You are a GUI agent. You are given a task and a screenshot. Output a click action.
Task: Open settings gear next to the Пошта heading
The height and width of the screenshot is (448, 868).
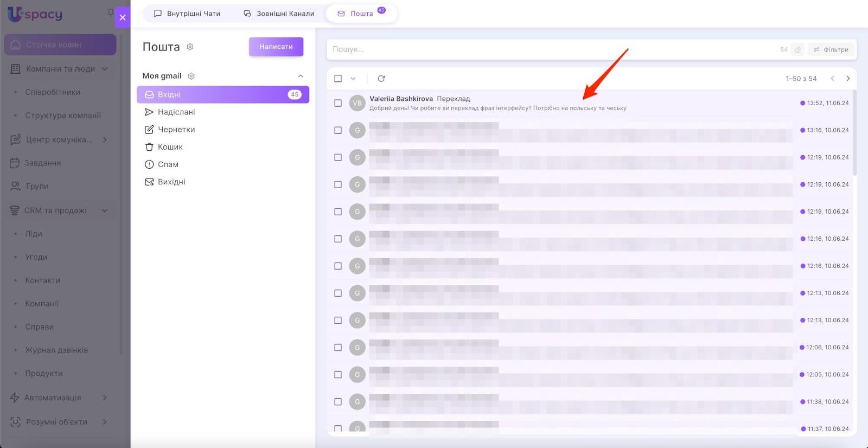[x=190, y=47]
